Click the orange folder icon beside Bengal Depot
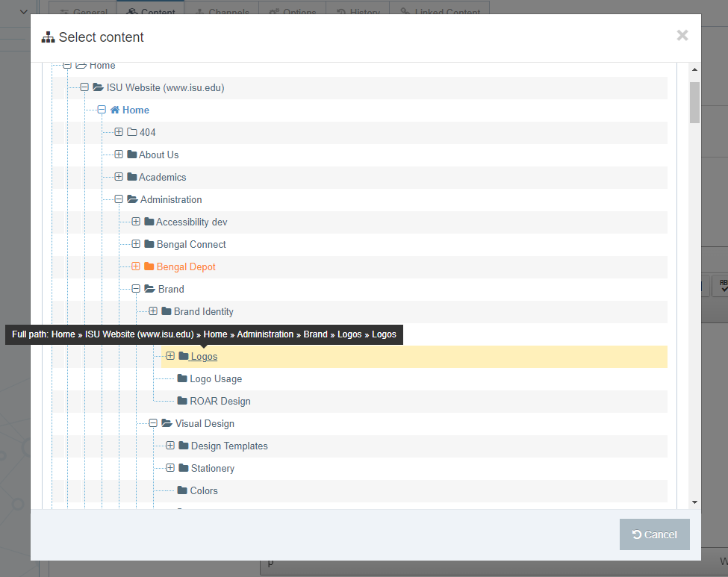728x577 pixels. click(x=148, y=266)
